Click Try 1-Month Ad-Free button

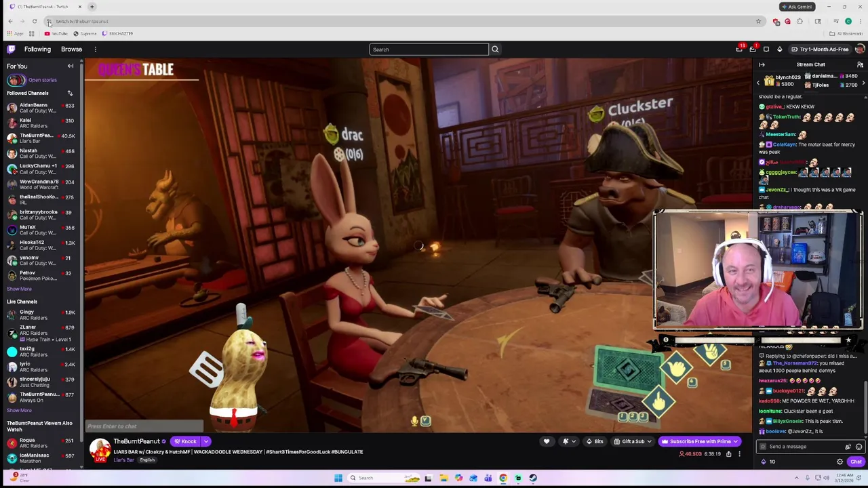click(819, 49)
